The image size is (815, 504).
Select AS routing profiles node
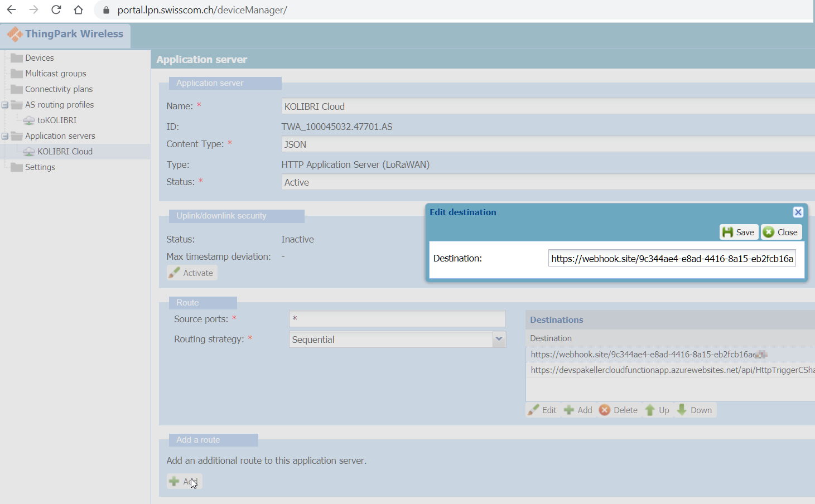click(x=59, y=105)
